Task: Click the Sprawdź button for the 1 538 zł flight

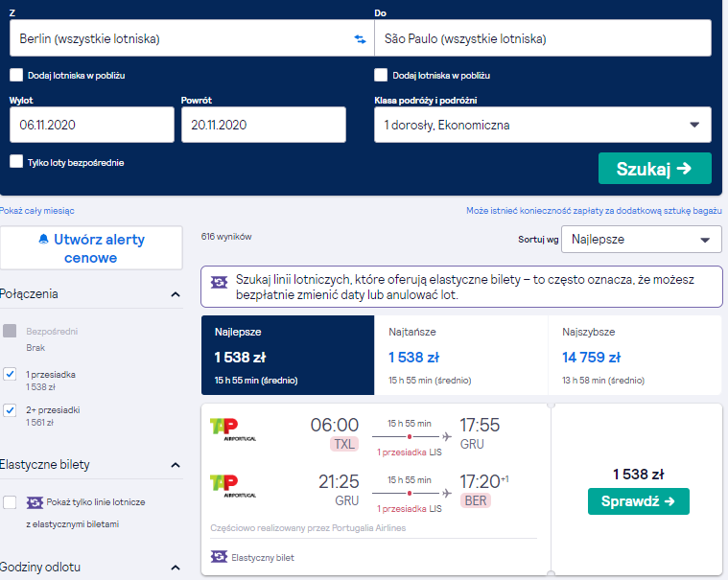Action: click(x=639, y=501)
